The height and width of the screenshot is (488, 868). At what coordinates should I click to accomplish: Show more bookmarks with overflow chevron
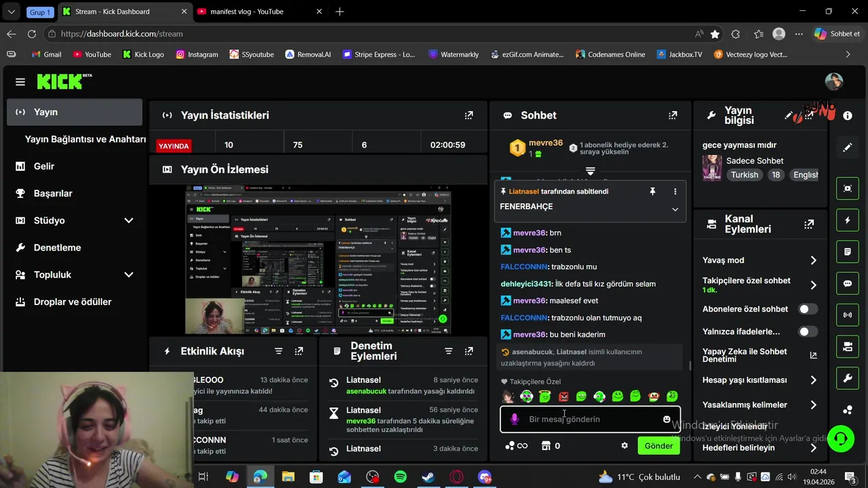[848, 54]
